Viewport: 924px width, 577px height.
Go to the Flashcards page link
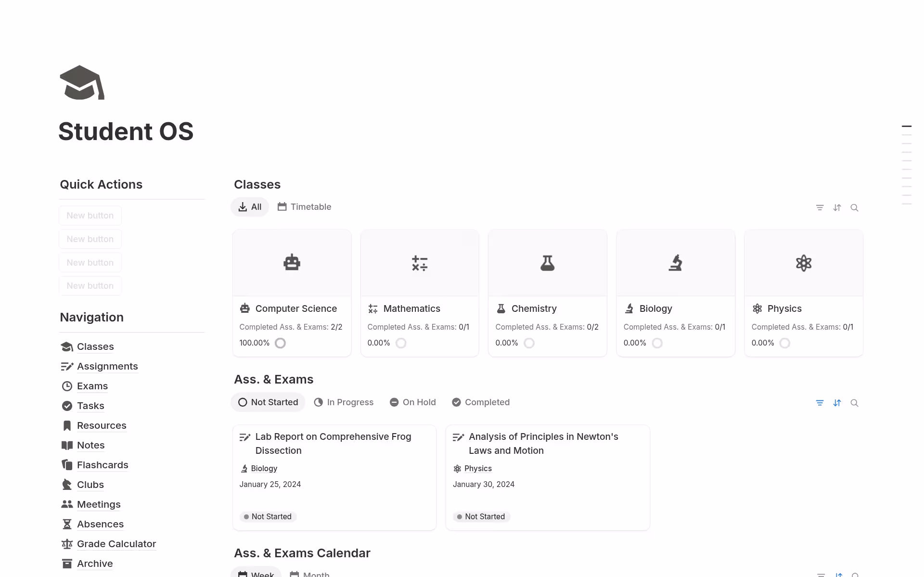pos(103,465)
